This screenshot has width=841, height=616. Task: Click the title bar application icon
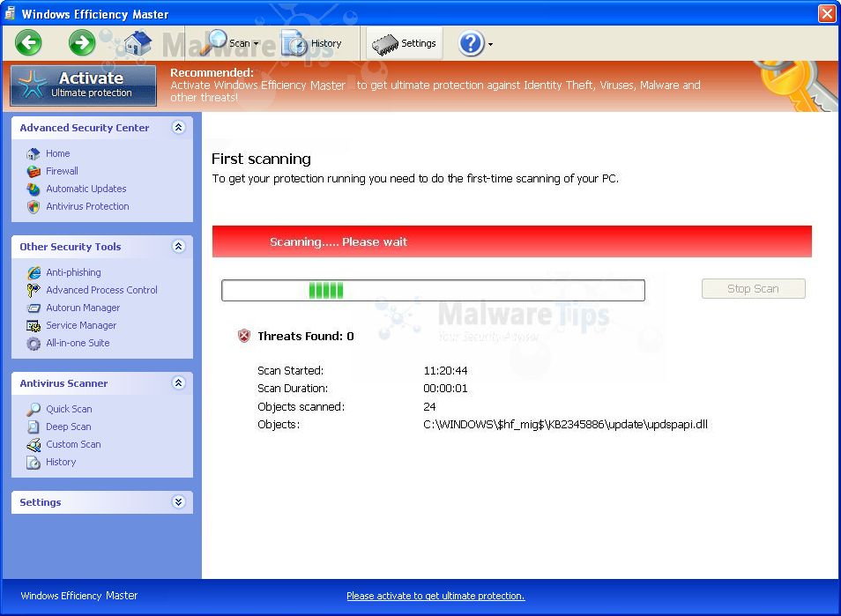(x=10, y=13)
